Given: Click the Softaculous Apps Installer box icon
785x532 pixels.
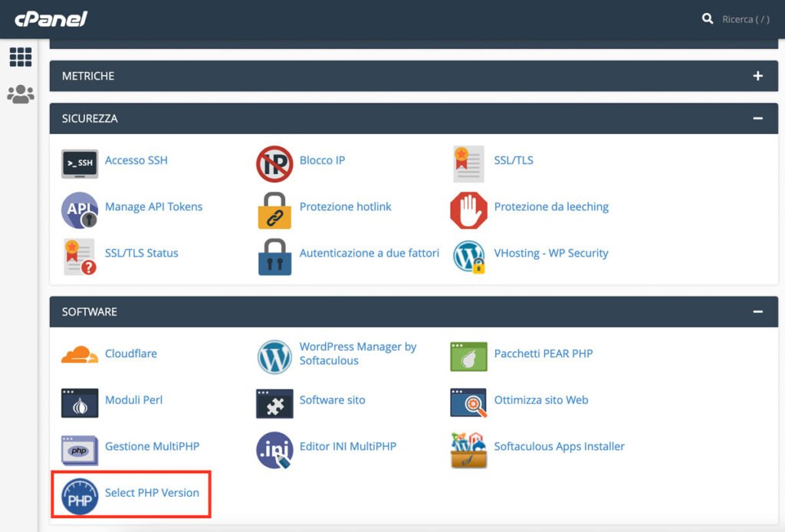Looking at the screenshot, I should point(468,450).
